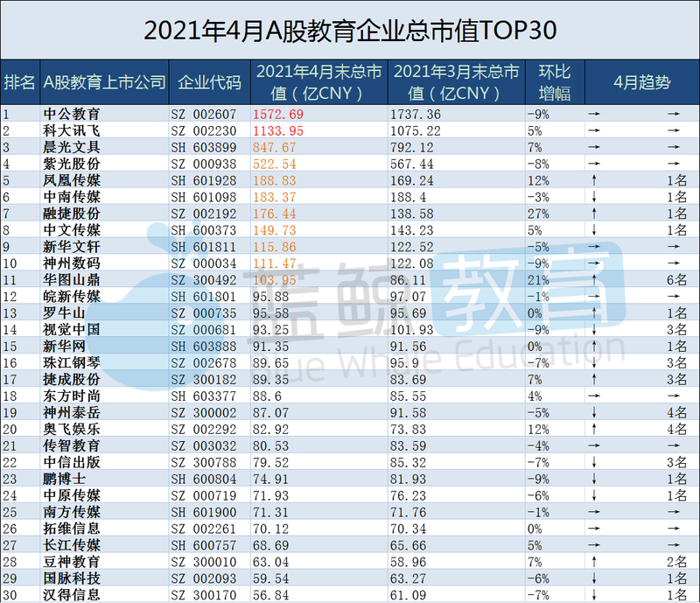Click company name 珠江钢琴
Image resolution: width=700 pixels, height=603 pixels.
(72, 362)
